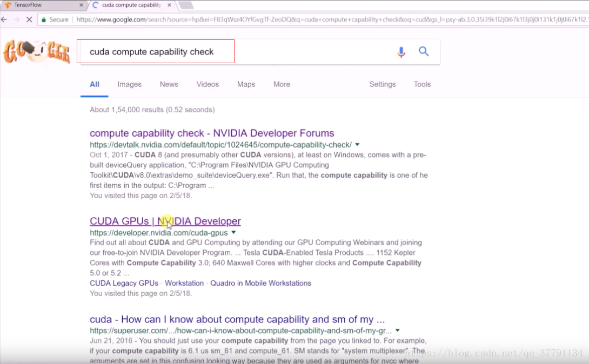Viewport: 589px width, 364px height.
Task: Close the TensorFlow tab
Action: pos(81,5)
